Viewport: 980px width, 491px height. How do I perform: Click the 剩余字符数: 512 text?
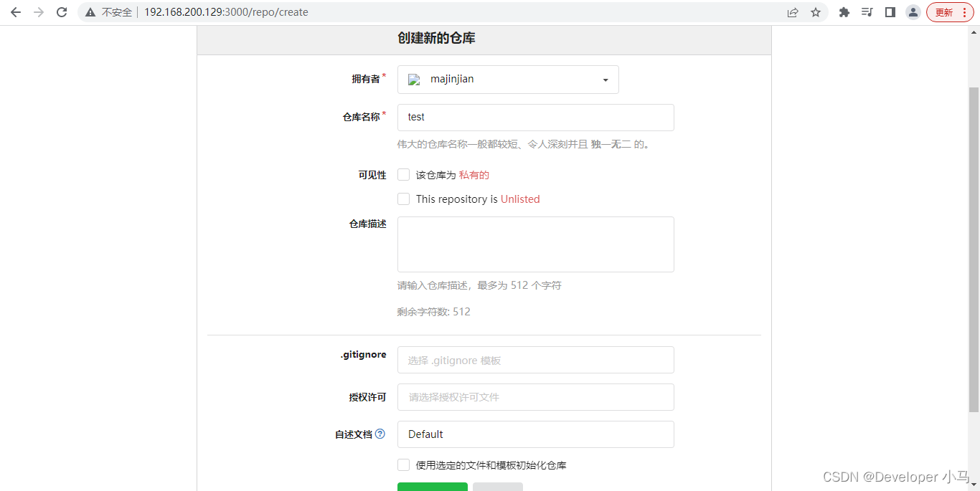(x=434, y=312)
